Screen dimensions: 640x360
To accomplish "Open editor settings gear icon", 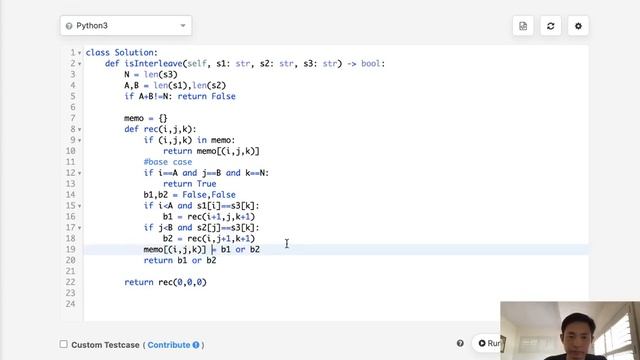I will 578,26.
